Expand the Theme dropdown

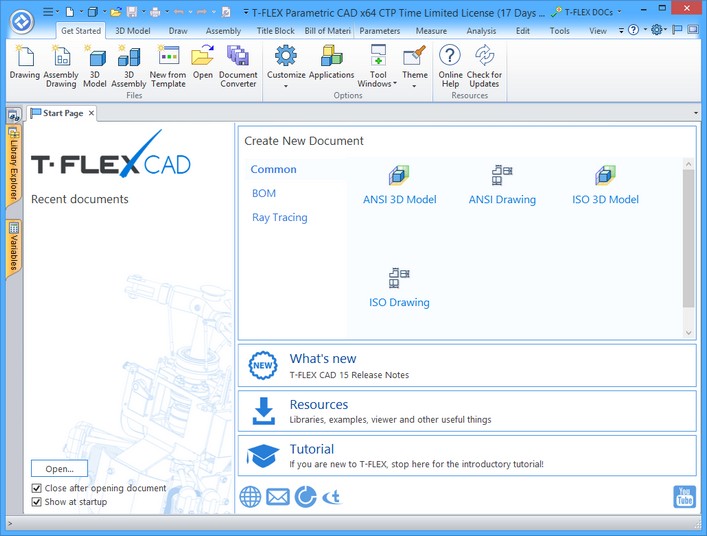click(x=414, y=85)
